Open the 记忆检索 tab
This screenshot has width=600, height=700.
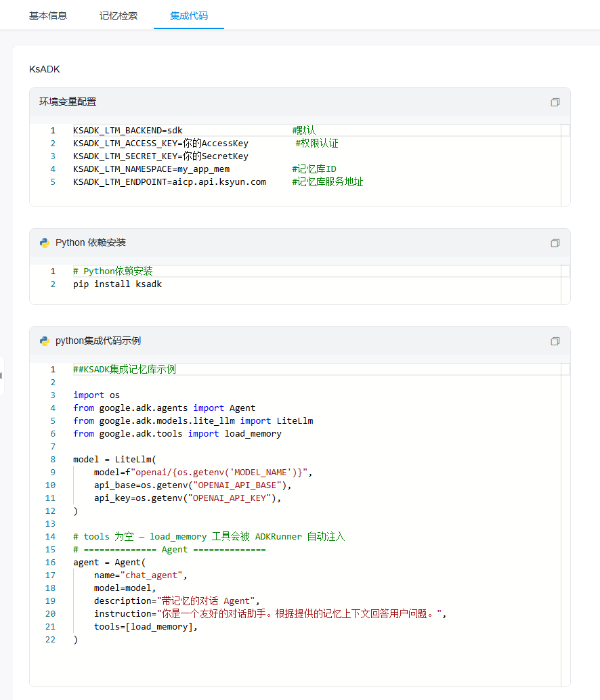pyautogui.click(x=119, y=16)
